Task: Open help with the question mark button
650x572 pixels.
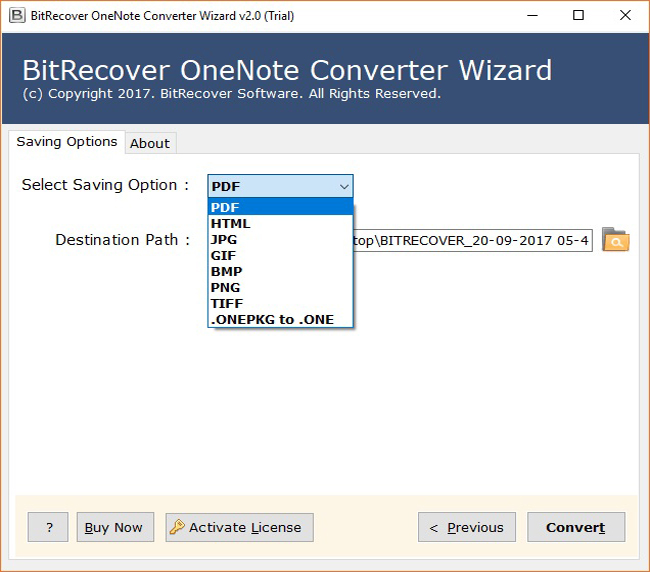Action: tap(48, 527)
